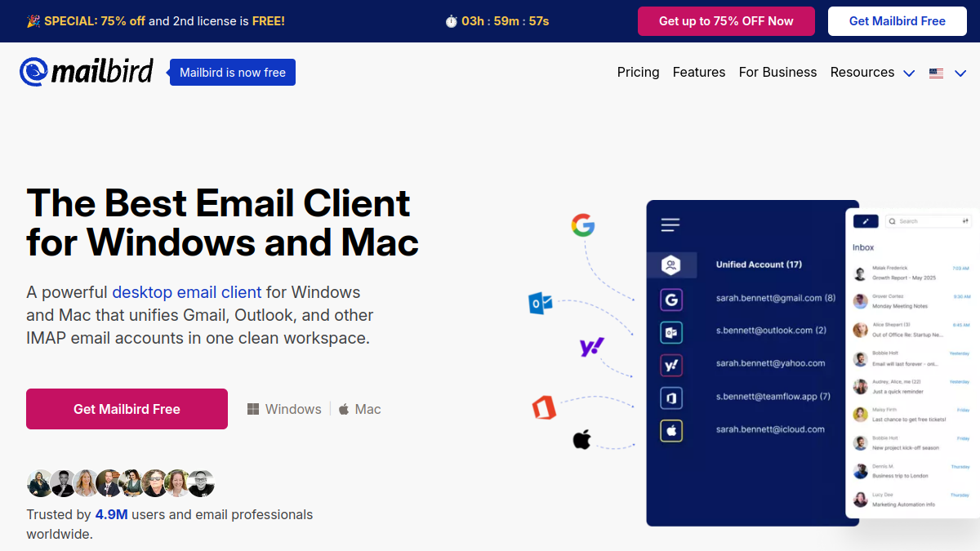Click the floating red Office logo

(544, 407)
